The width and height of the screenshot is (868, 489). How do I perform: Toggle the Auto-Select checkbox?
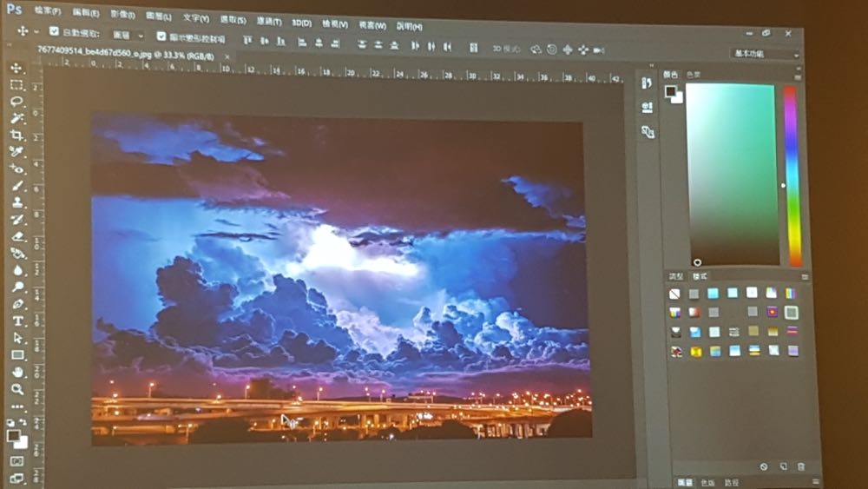pos(54,31)
